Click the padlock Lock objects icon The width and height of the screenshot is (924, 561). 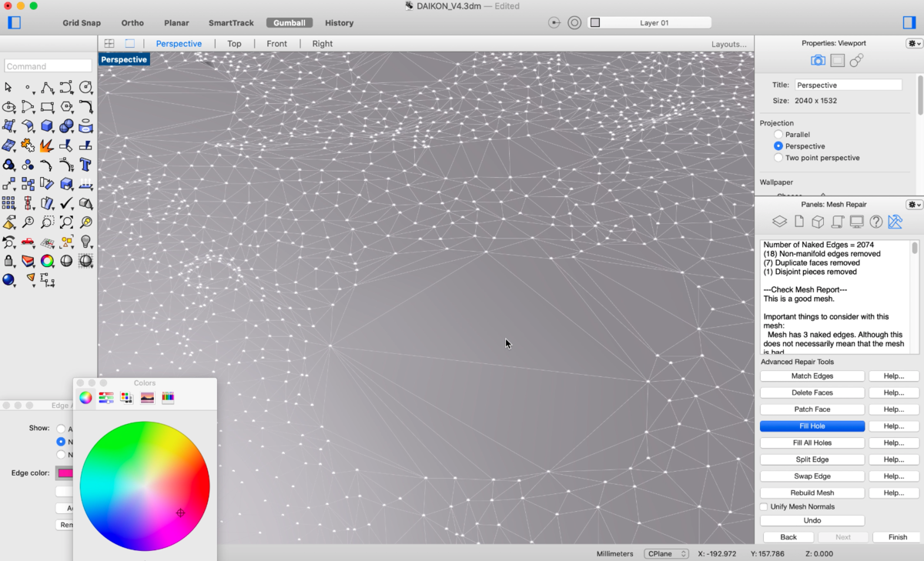tap(8, 261)
